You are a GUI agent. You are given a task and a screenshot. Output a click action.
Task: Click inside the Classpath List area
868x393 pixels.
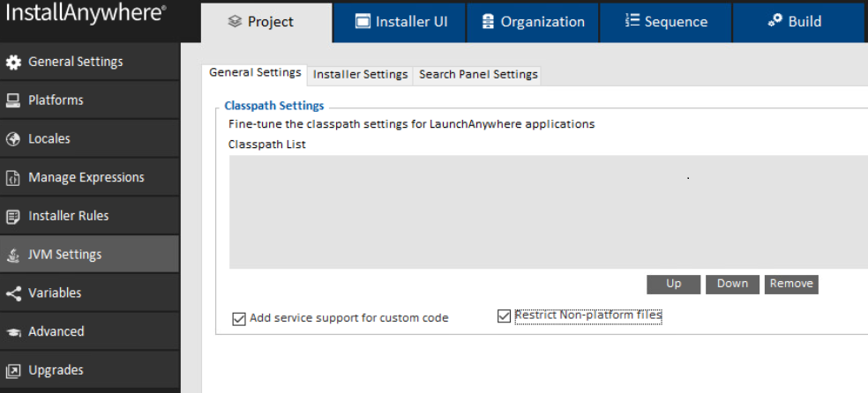(548, 212)
